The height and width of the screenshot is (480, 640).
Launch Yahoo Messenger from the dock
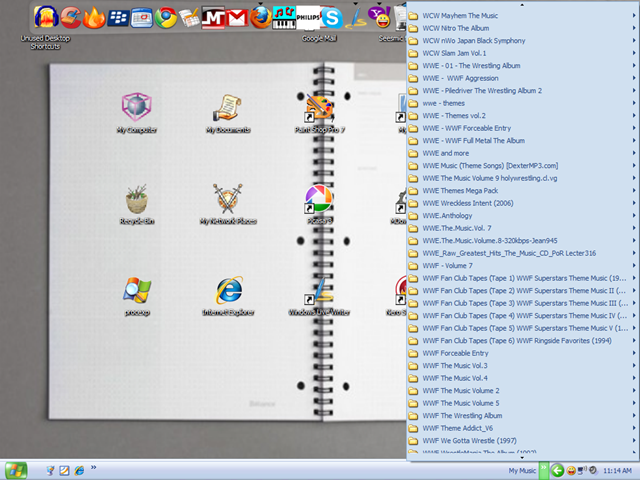click(380, 18)
